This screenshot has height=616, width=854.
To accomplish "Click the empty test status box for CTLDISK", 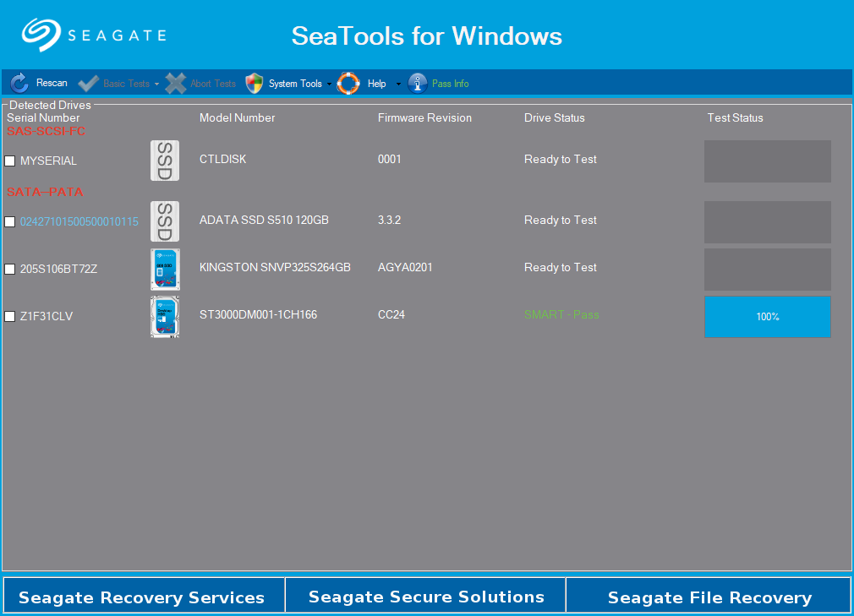I will point(768,161).
